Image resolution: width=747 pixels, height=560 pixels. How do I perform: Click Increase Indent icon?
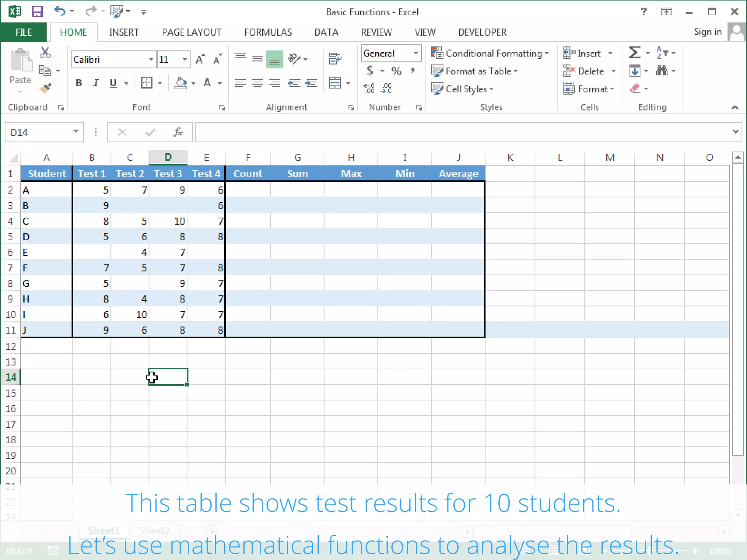click(x=311, y=83)
